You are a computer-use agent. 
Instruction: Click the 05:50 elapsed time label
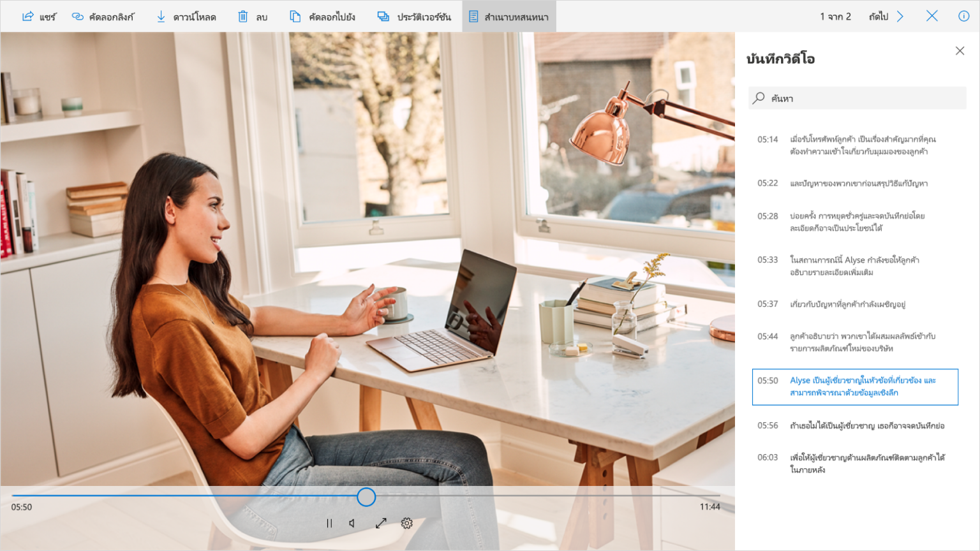[x=22, y=507]
